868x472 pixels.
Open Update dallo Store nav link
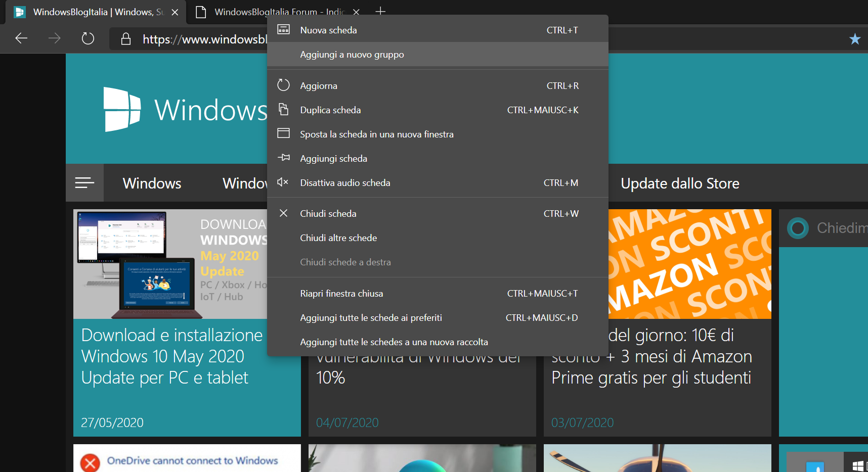[x=680, y=183]
